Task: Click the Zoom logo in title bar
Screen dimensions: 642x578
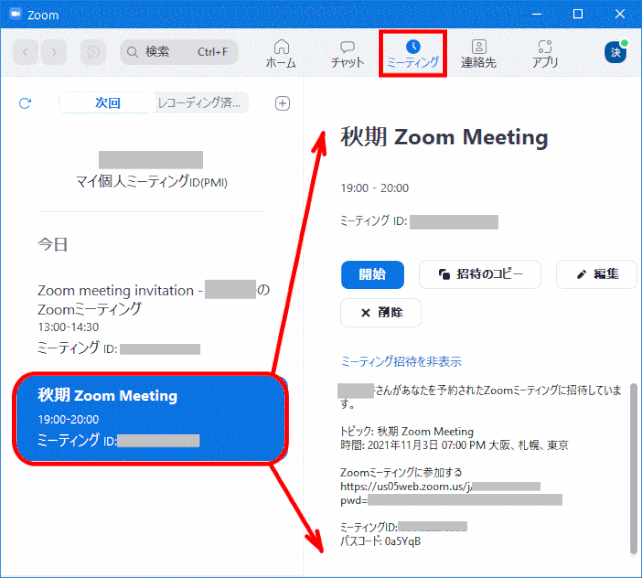Action: [x=16, y=14]
